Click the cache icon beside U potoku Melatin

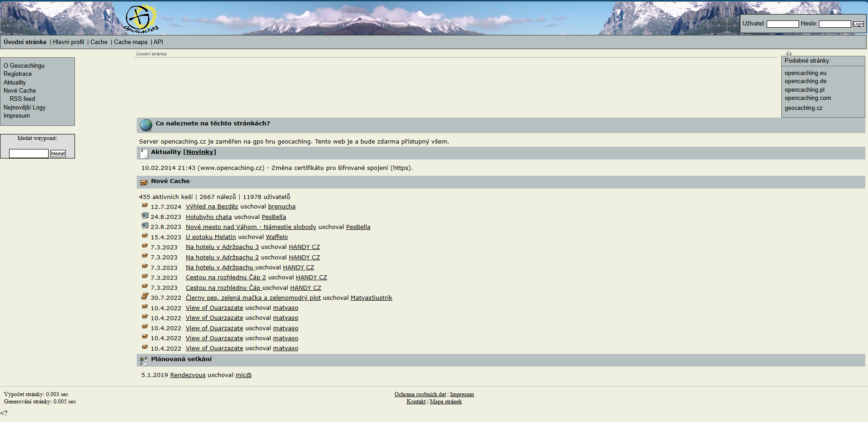pos(145,236)
